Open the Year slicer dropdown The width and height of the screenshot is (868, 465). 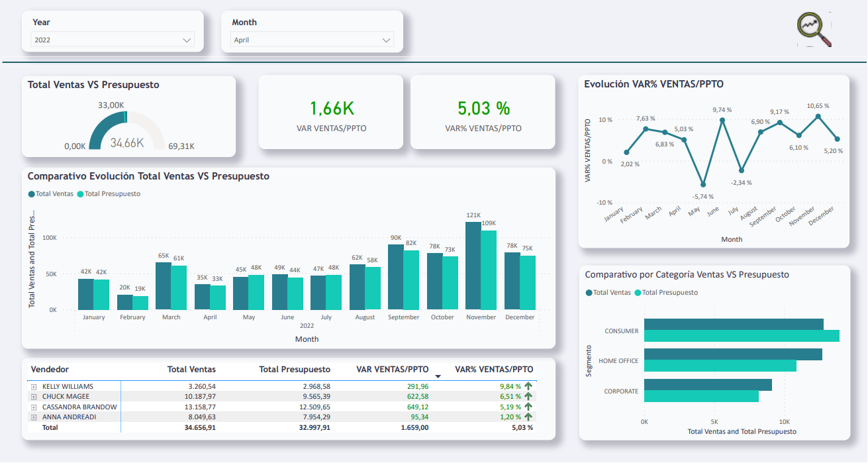[186, 40]
